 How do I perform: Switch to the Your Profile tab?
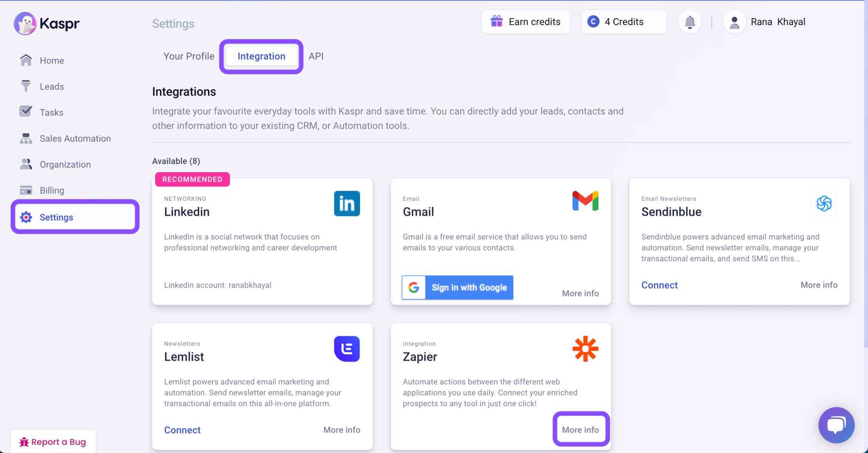188,57
